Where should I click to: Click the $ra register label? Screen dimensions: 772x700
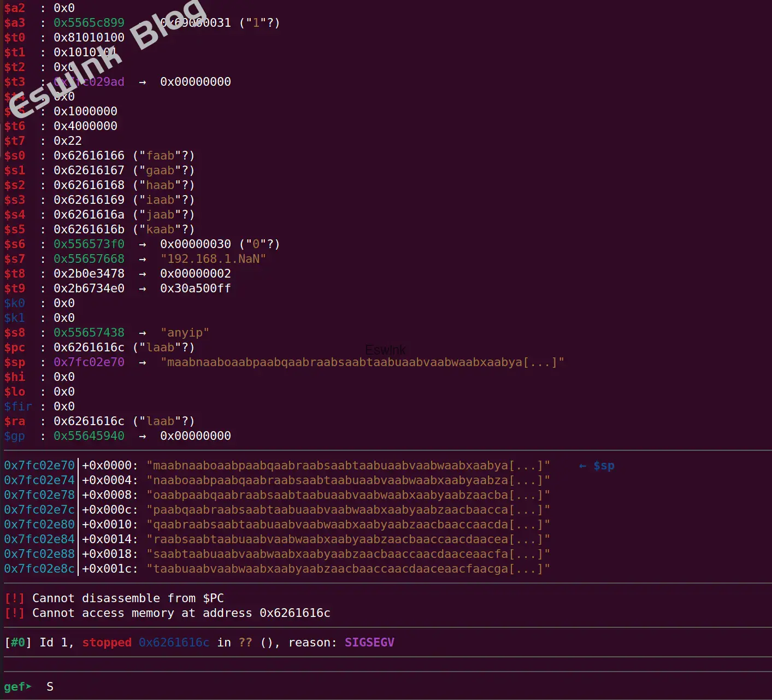tap(15, 421)
